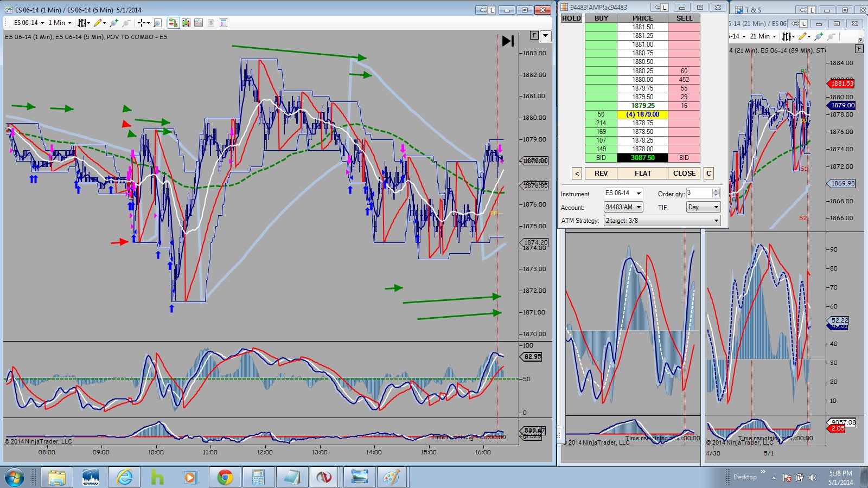Open the chart style bars icon

pyautogui.click(x=83, y=23)
